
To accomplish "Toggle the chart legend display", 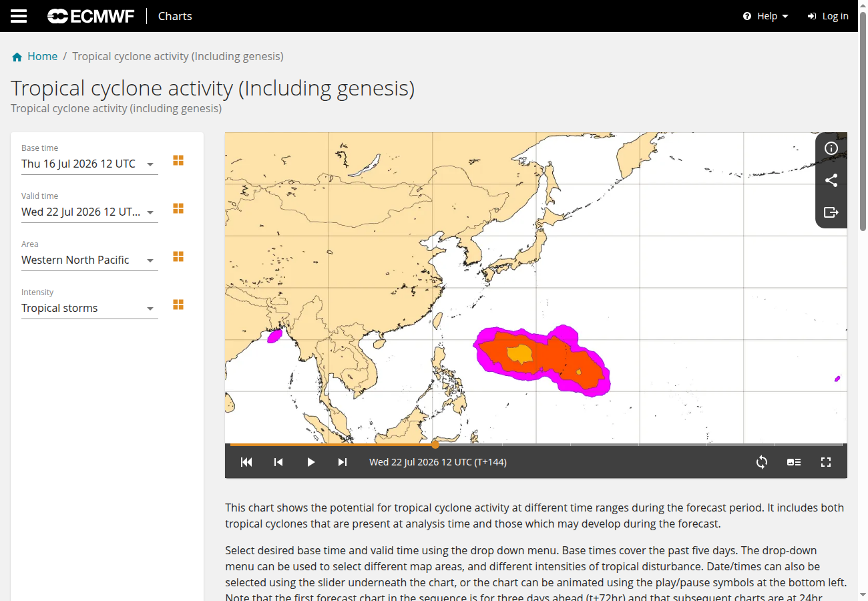I will (x=794, y=462).
